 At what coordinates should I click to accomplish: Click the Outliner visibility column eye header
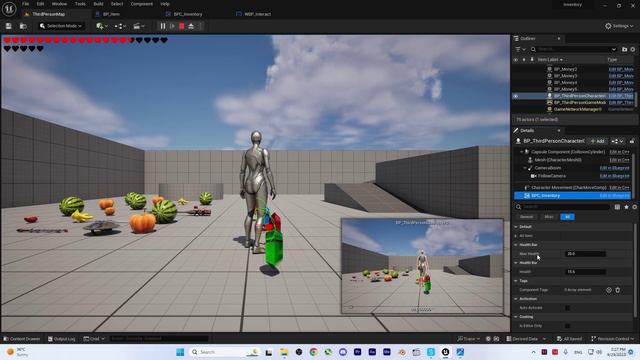tap(516, 60)
